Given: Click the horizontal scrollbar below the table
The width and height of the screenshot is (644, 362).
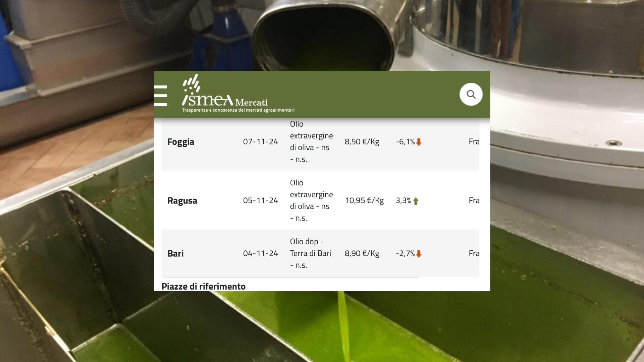Looking at the screenshot, I should (x=291, y=278).
